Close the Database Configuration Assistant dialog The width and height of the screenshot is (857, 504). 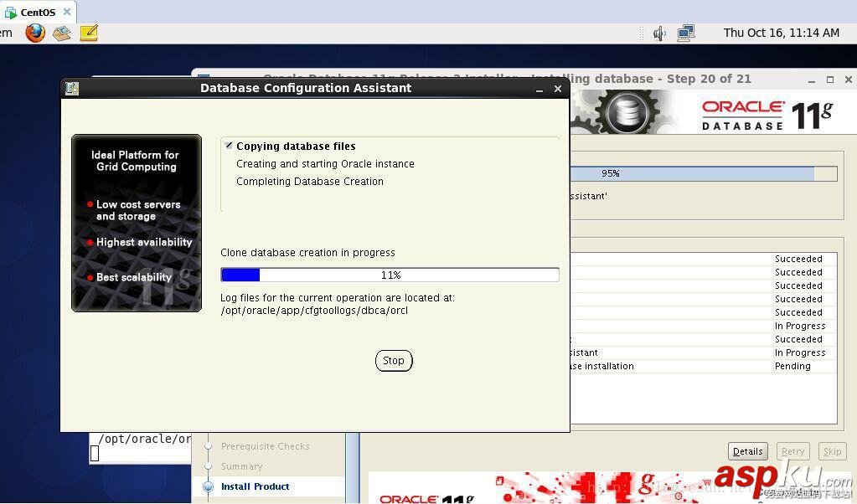[x=557, y=89]
